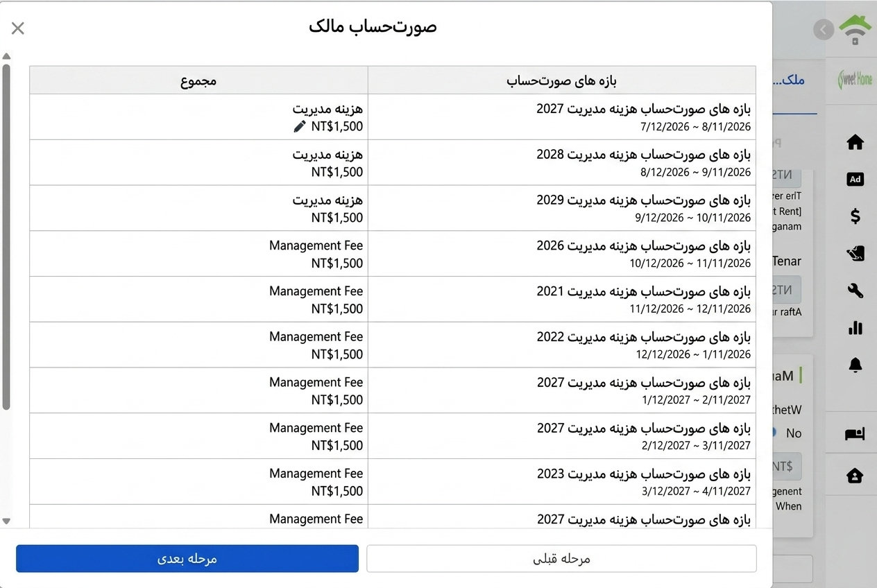Click NT$1,500 in the 2021 row
This screenshot has width=877, height=588.
(x=337, y=309)
